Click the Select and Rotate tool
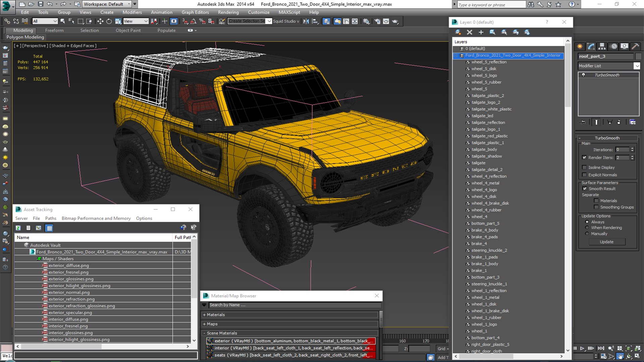 click(109, 21)
